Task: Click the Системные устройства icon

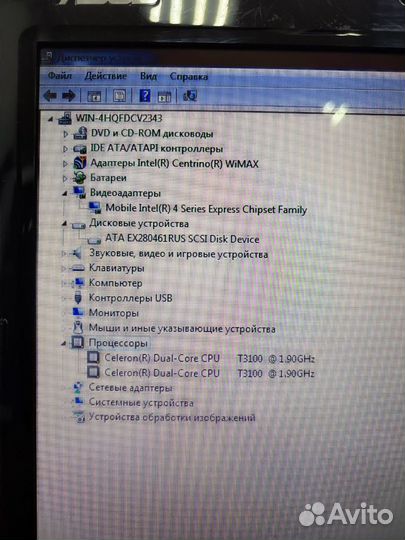Action: pos(79,402)
